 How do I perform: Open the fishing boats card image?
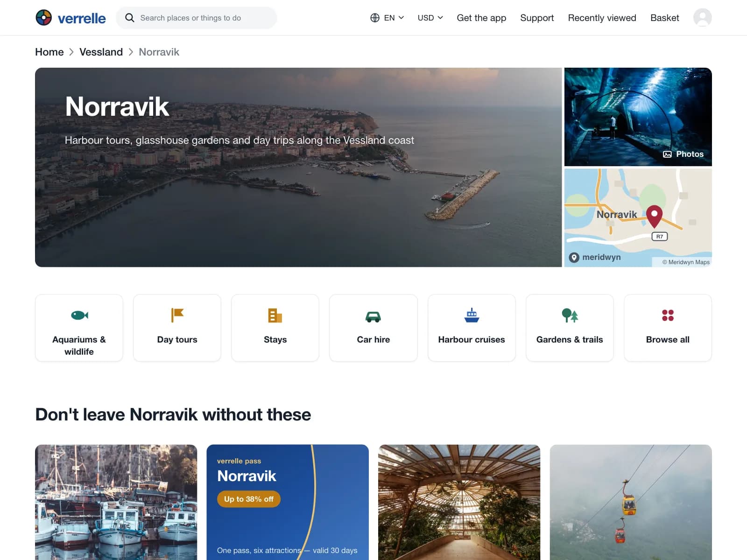point(116,502)
